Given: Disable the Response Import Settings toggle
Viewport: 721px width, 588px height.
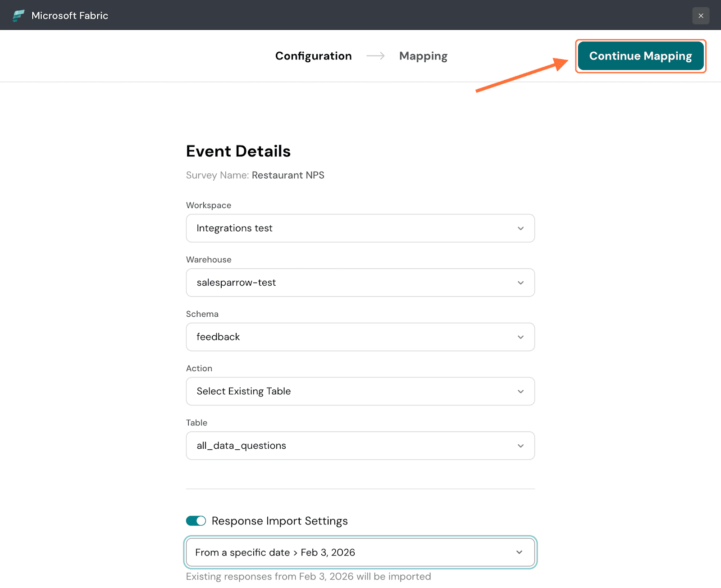Looking at the screenshot, I should 196,521.
